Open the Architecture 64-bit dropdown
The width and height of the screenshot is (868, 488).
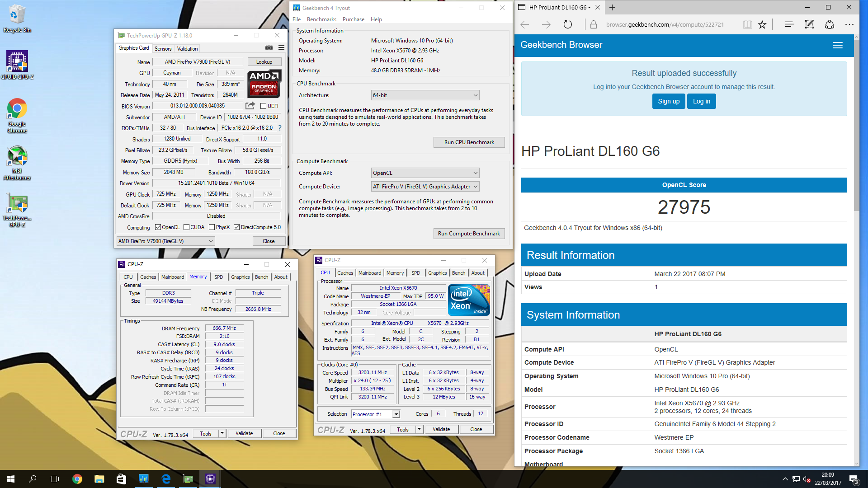coord(425,95)
